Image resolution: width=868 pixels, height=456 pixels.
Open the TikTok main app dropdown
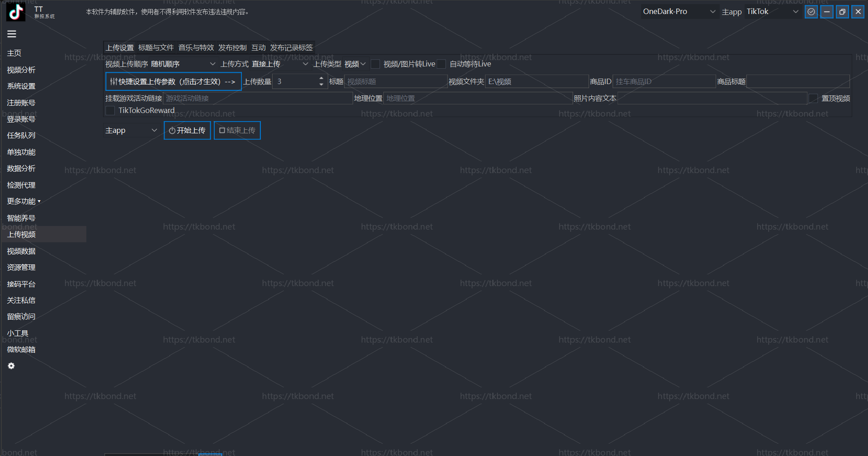tap(773, 12)
